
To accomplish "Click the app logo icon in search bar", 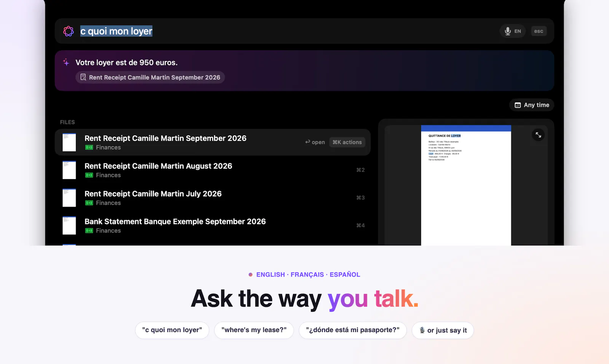I will click(69, 31).
